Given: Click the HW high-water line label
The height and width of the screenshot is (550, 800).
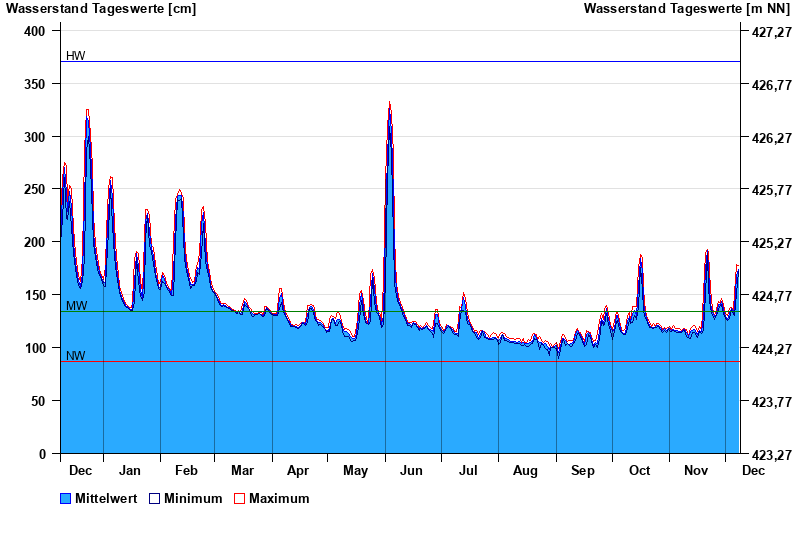Looking at the screenshot, I should tap(76, 56).
